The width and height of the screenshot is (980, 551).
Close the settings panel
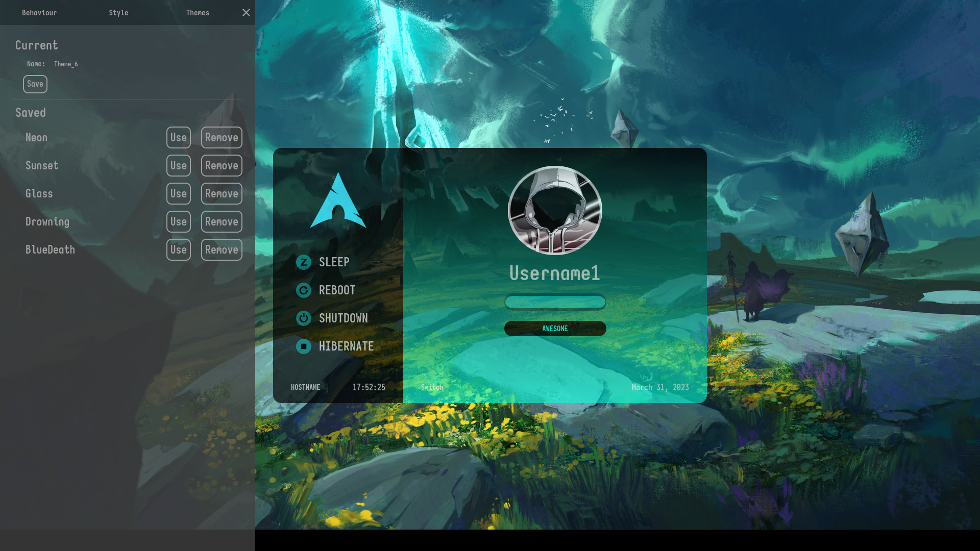pos(246,13)
